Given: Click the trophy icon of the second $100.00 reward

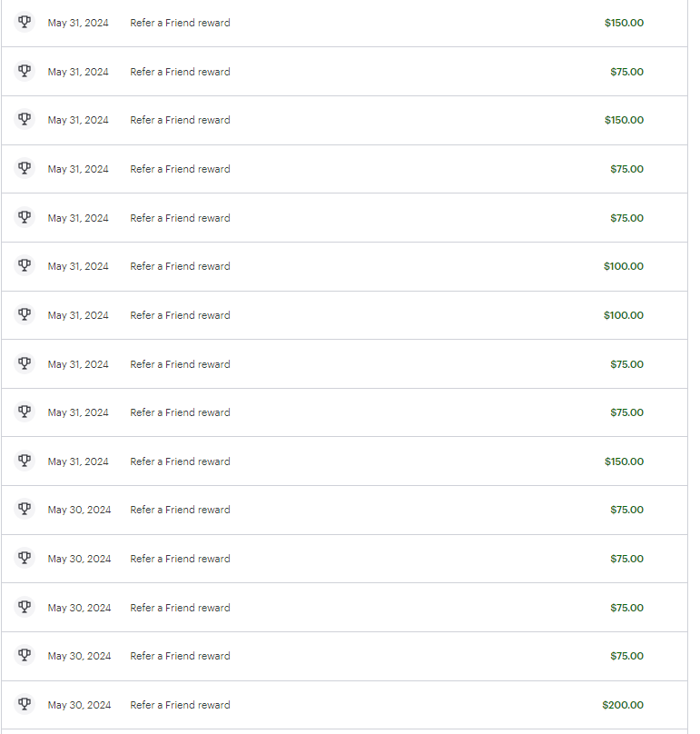Looking at the screenshot, I should pyautogui.click(x=25, y=314).
